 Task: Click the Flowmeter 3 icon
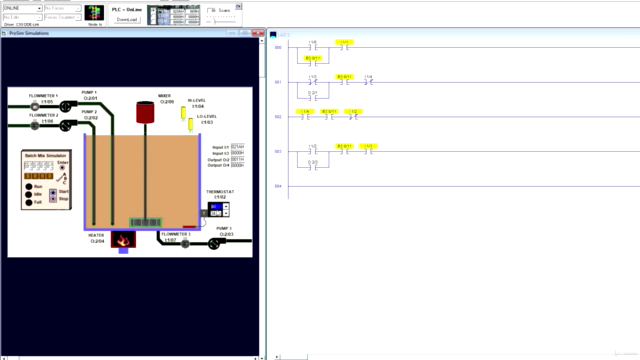click(x=185, y=244)
